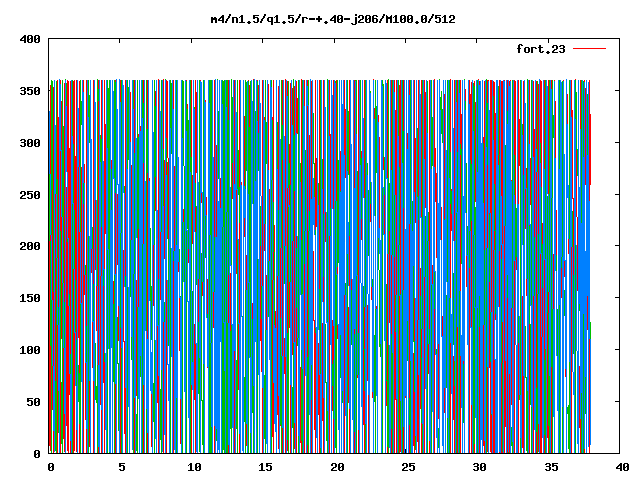Image resolution: width=640 pixels, height=480 pixels.
Task: Click x-axis label 5
Action: [122, 467]
